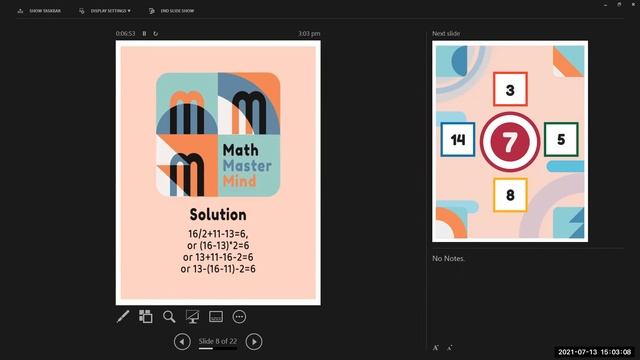Click Slide 8 of 22 indicator
This screenshot has height=360, width=640.
[218, 341]
